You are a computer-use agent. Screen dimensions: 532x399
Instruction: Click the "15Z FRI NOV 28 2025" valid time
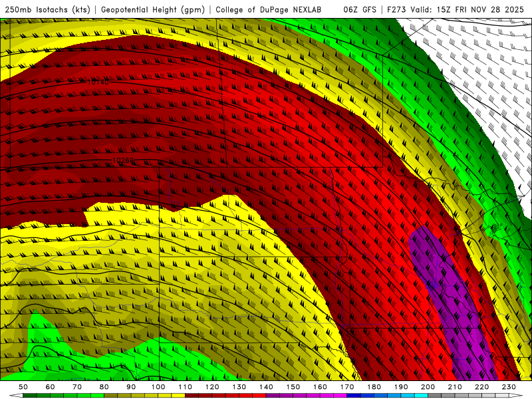(x=480, y=9)
